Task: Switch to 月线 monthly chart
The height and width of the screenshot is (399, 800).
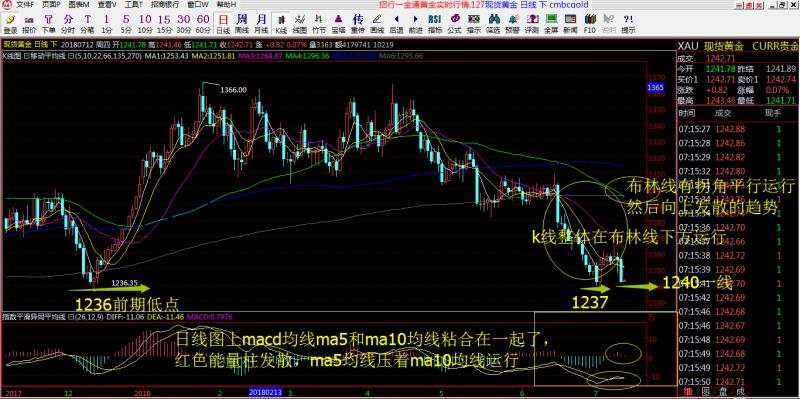Action: pos(261,23)
